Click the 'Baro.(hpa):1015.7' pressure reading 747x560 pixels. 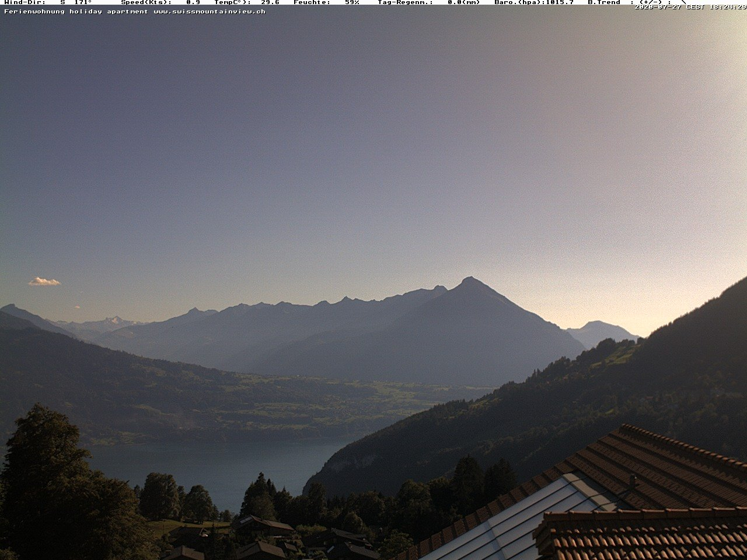point(534,2)
